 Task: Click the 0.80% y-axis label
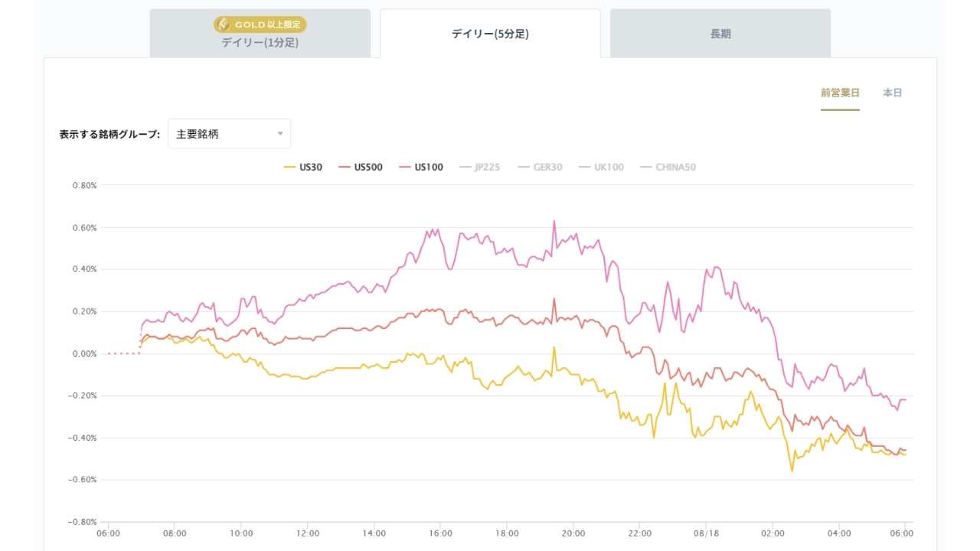[x=84, y=185]
